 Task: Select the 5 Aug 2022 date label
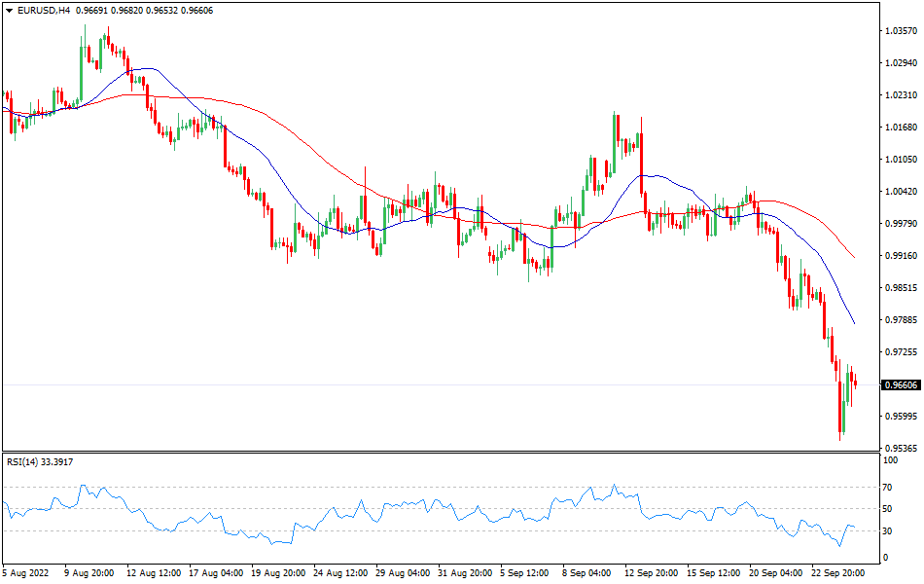pos(27,572)
